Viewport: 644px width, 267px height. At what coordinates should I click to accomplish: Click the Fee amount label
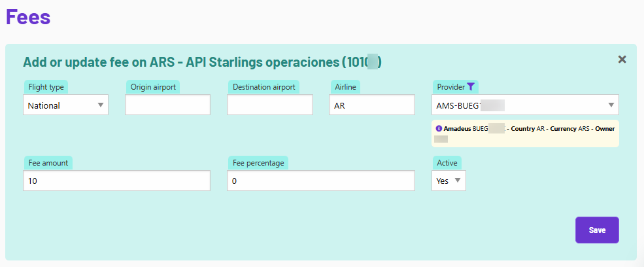coord(48,162)
